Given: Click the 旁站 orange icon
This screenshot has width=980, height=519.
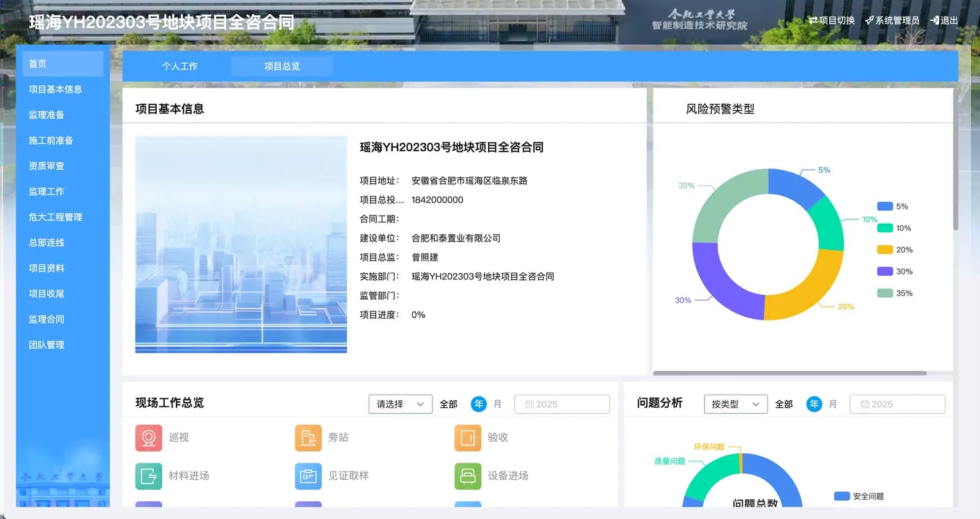Looking at the screenshot, I should click(x=308, y=438).
